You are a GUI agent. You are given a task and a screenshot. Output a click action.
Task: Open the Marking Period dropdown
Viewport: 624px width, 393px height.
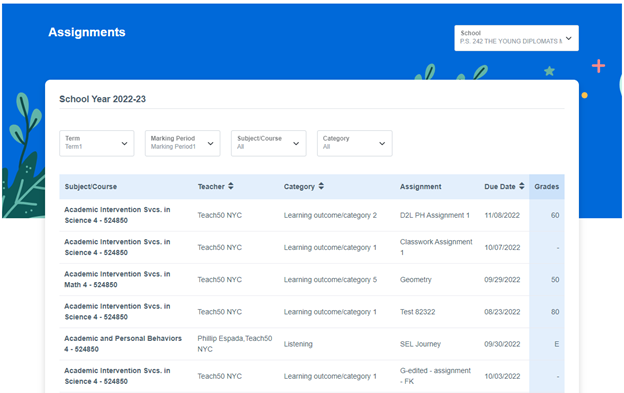[183, 143]
